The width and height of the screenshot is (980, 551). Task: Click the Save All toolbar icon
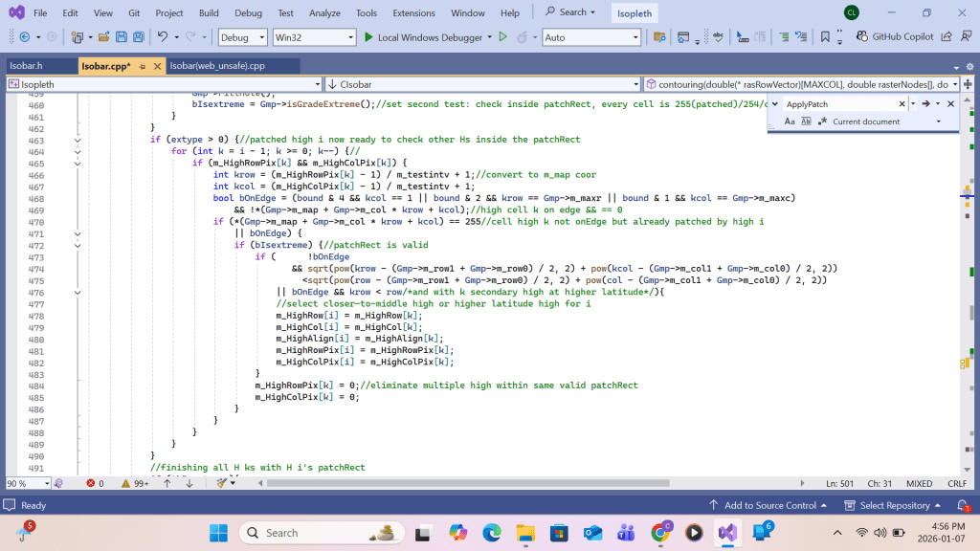pos(139,37)
